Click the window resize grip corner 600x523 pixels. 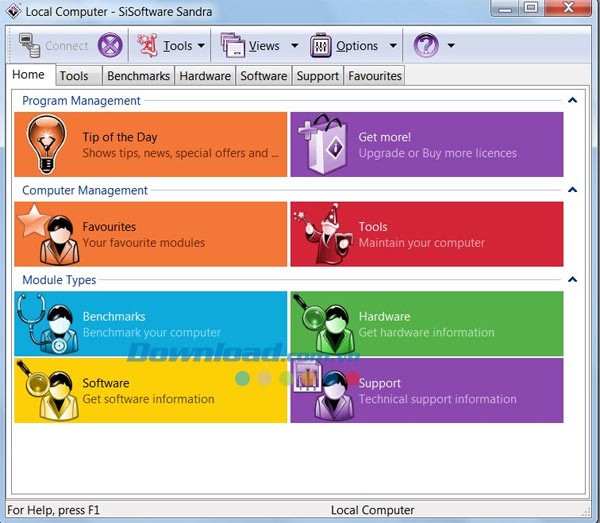(x=585, y=511)
